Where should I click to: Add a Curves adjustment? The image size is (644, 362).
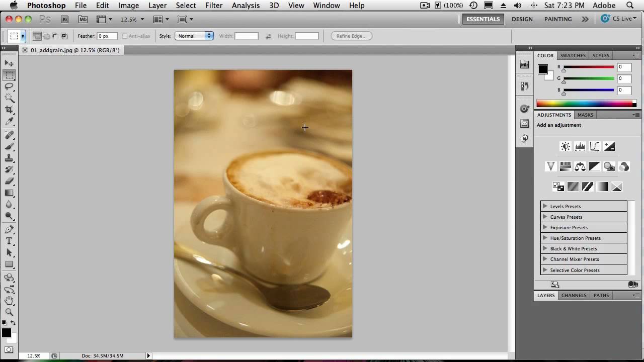click(x=595, y=146)
